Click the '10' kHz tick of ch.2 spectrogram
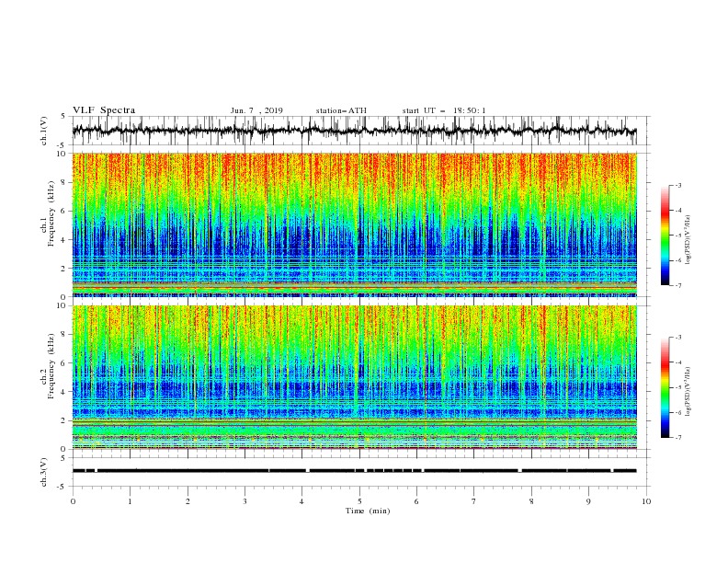This screenshot has height=563, width=728. pos(62,305)
